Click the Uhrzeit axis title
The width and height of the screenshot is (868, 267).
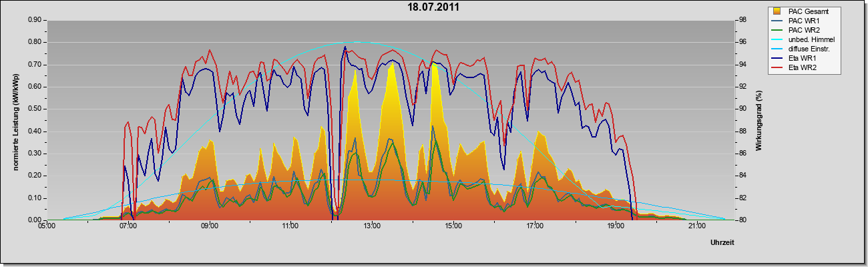click(x=722, y=244)
